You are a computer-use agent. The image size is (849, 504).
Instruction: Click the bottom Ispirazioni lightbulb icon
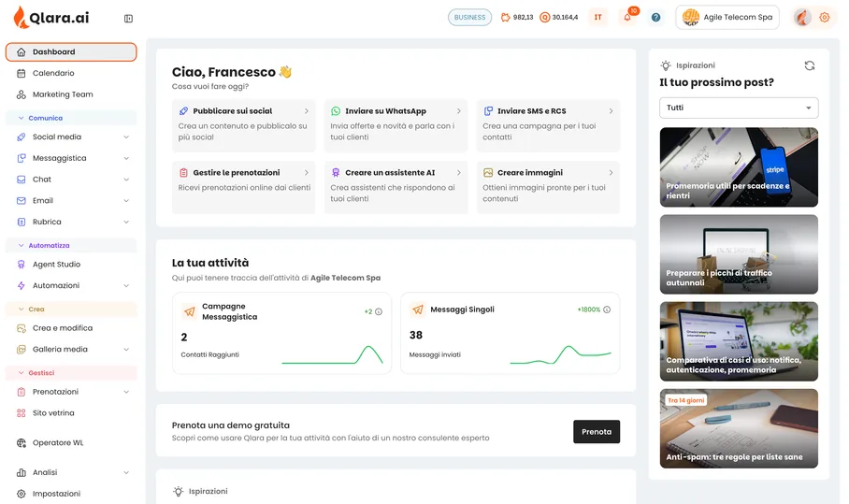(179, 492)
